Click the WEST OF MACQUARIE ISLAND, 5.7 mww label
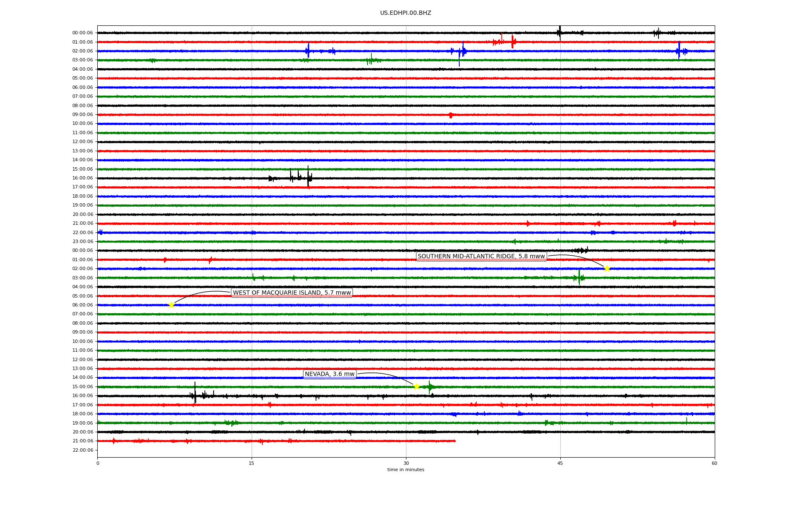 (x=292, y=293)
